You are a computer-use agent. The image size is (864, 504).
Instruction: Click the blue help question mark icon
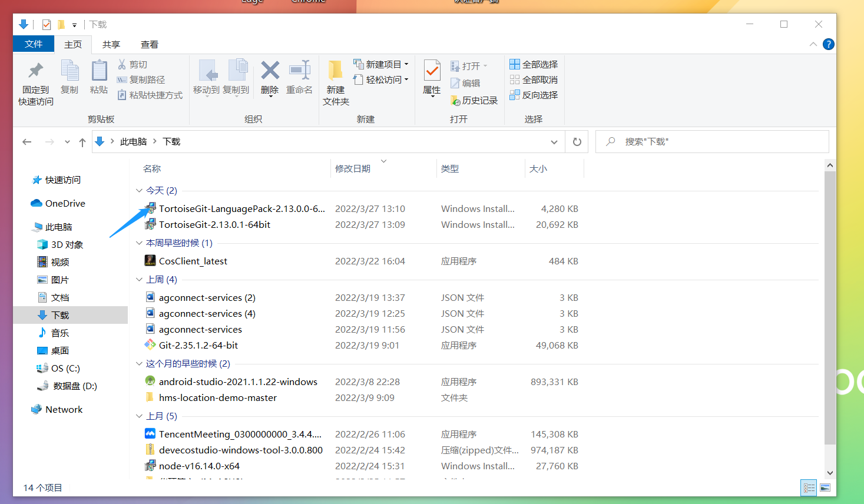[x=828, y=44]
